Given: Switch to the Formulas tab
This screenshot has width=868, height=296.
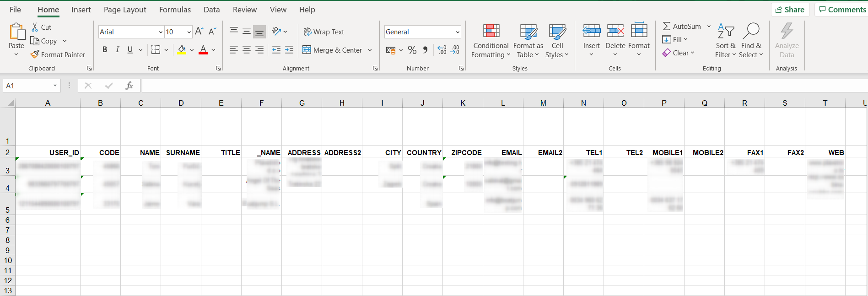Looking at the screenshot, I should click(x=175, y=10).
